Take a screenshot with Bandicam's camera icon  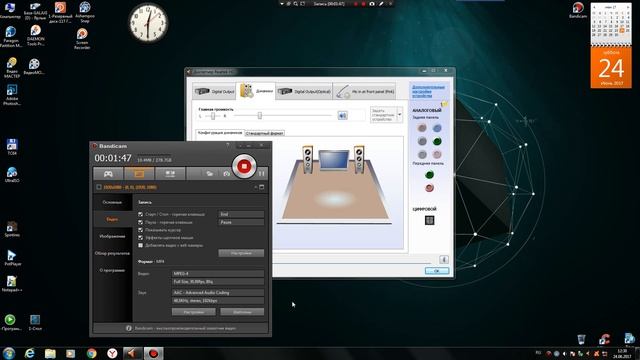click(227, 174)
